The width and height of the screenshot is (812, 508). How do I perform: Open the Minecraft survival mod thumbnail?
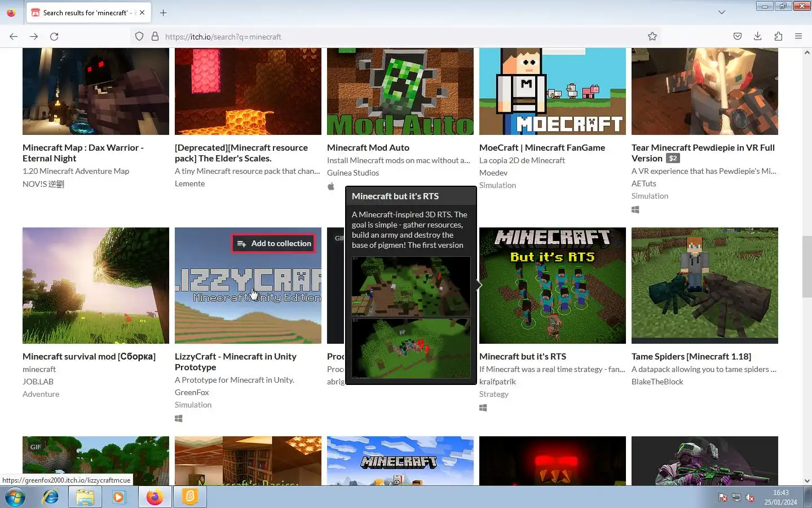(96, 286)
